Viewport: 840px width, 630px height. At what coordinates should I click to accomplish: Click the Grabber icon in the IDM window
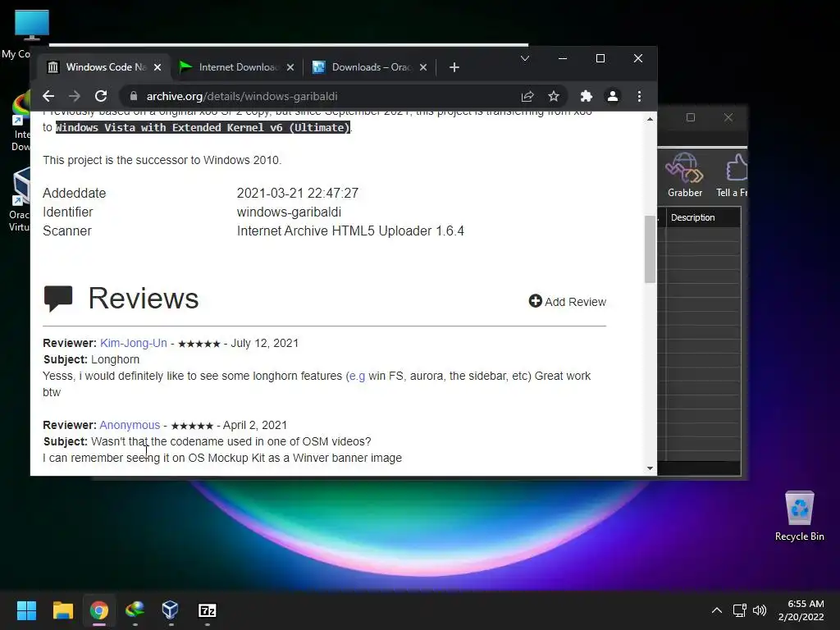pos(685,176)
